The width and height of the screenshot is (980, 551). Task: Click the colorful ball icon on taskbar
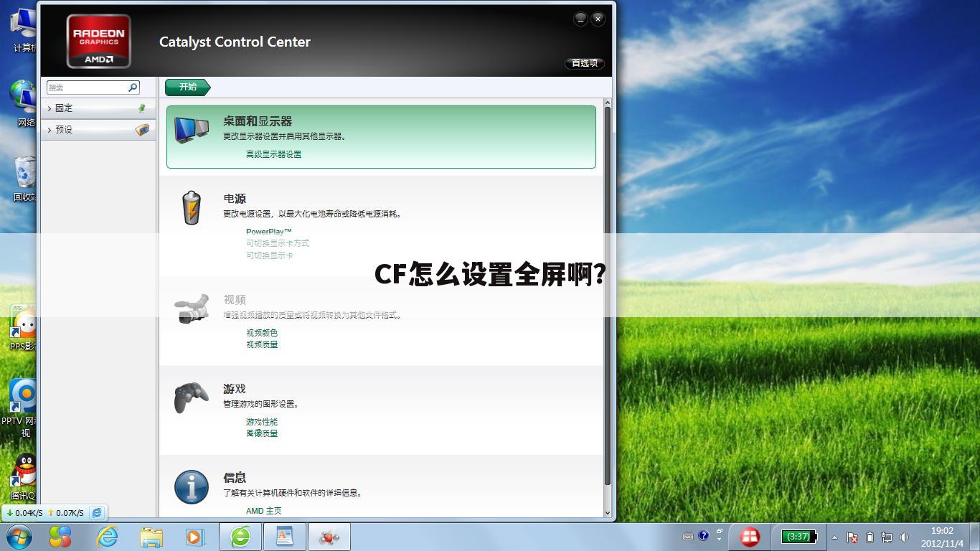click(60, 537)
